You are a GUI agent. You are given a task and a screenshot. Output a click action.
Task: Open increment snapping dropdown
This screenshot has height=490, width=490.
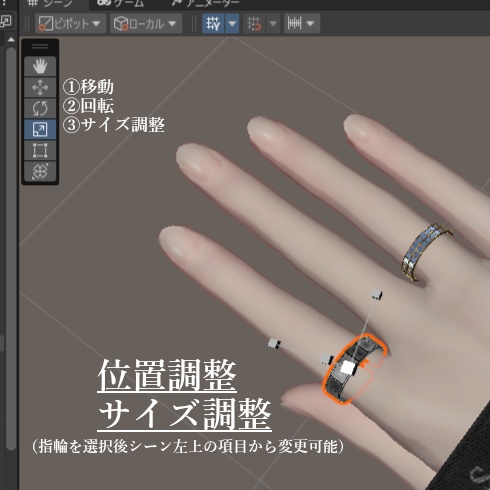(x=302, y=24)
